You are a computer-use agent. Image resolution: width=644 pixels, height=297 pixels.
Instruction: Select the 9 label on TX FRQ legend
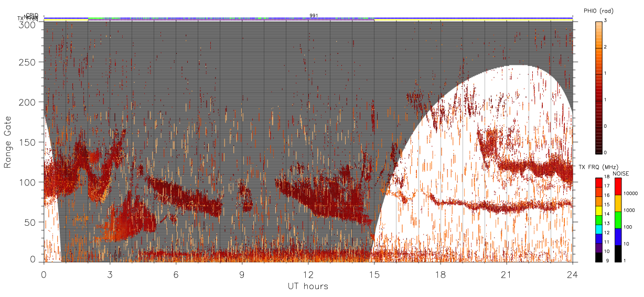(x=608, y=260)
